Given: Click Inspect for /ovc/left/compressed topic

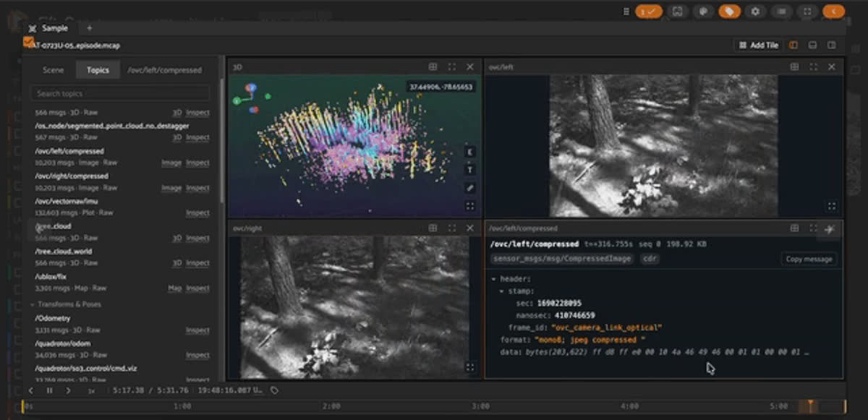Looking at the screenshot, I should pyautogui.click(x=197, y=163).
